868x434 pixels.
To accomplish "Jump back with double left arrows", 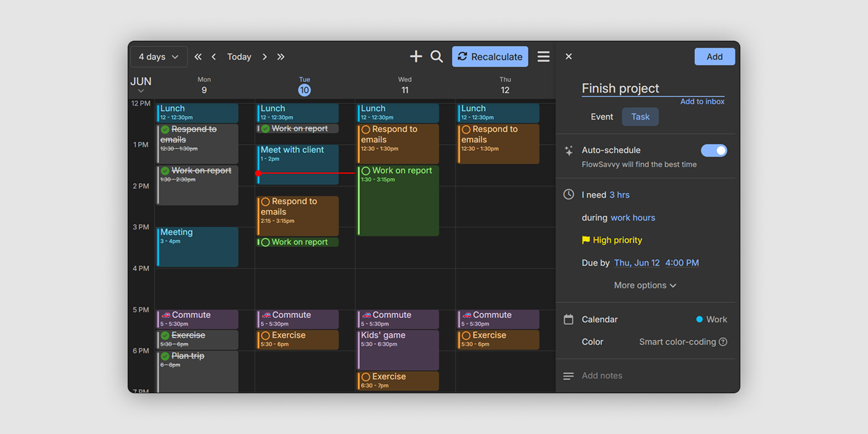I will pyautogui.click(x=198, y=57).
